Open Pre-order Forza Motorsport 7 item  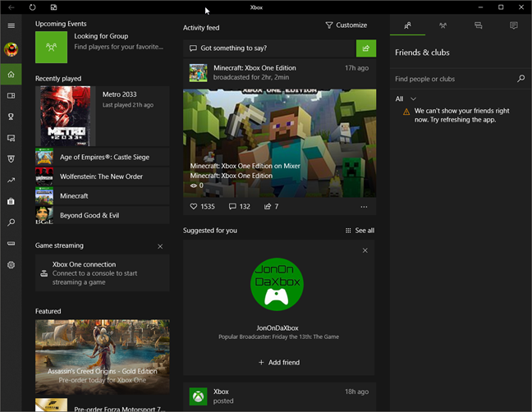[x=102, y=405]
